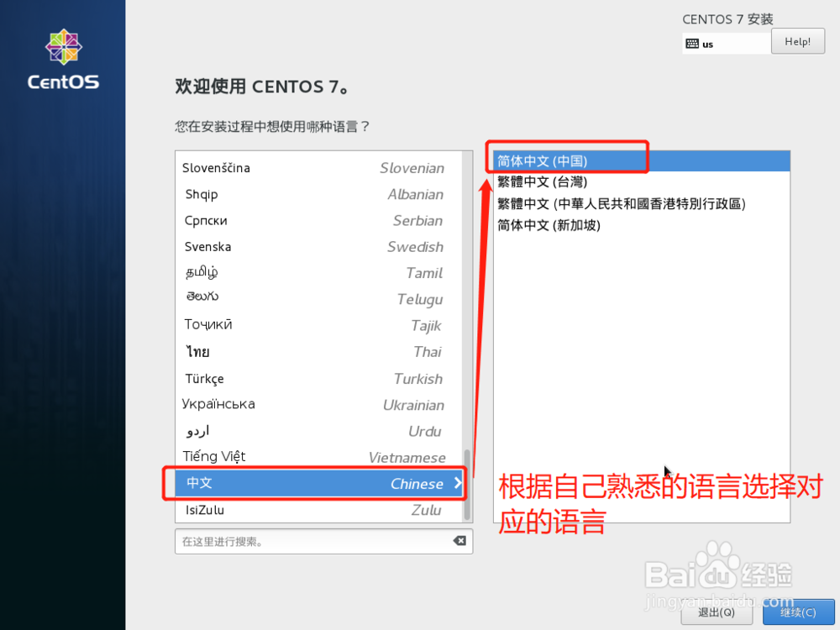Screen dimensions: 840x630
Task: Choose 繁體中文 Hong Kong locale
Action: [x=641, y=203]
